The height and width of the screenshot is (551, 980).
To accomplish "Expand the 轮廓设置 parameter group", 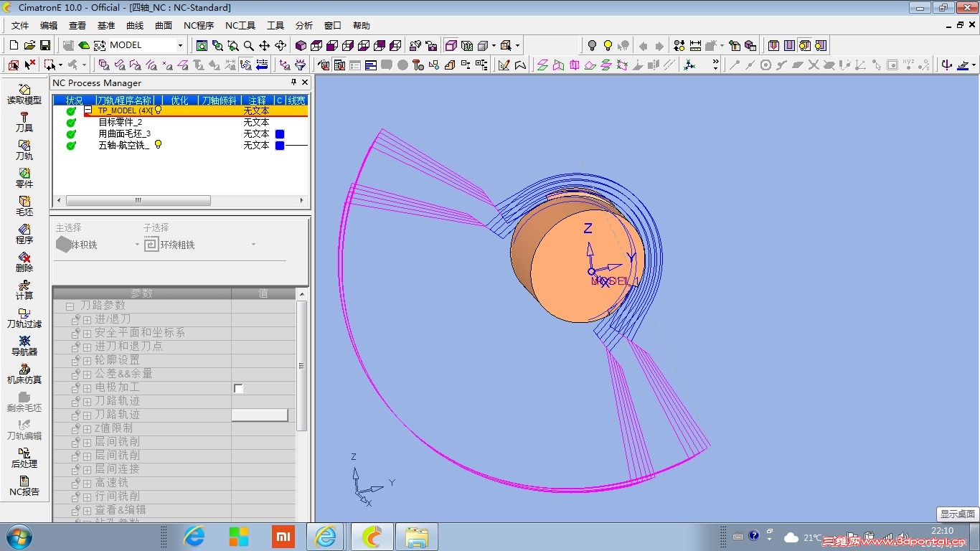I will click(87, 360).
